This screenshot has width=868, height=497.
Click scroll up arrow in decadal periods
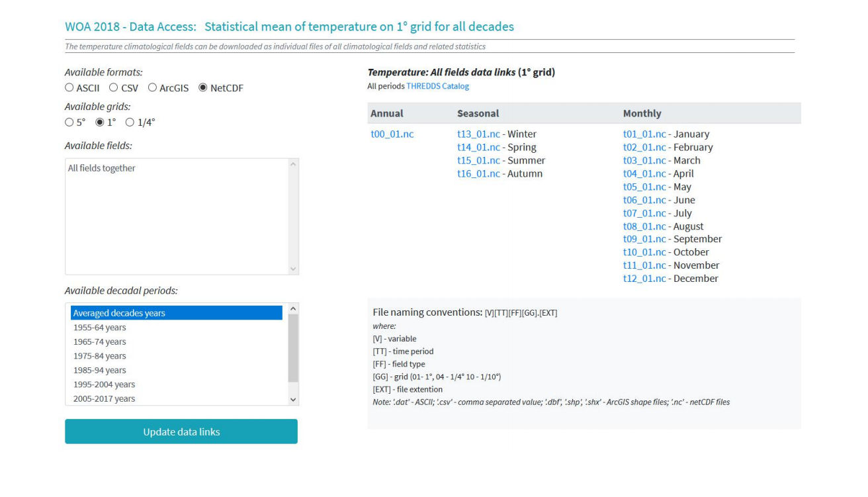(294, 309)
